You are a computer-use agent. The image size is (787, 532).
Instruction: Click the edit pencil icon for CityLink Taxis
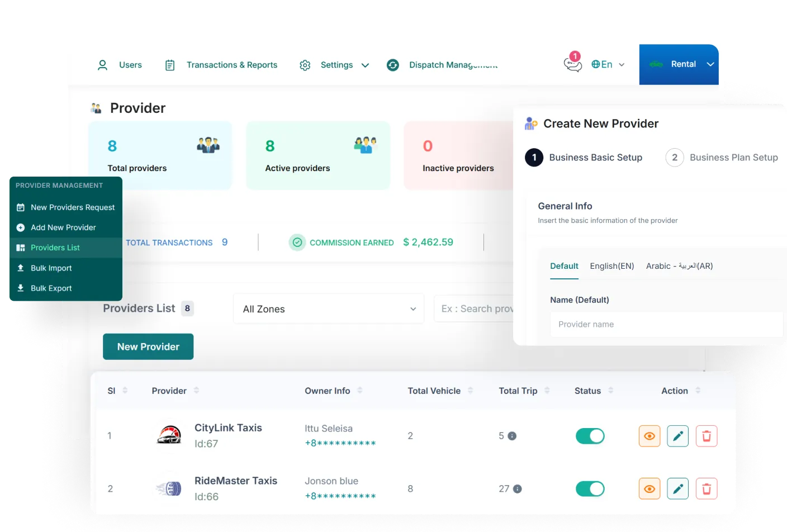[x=677, y=436]
